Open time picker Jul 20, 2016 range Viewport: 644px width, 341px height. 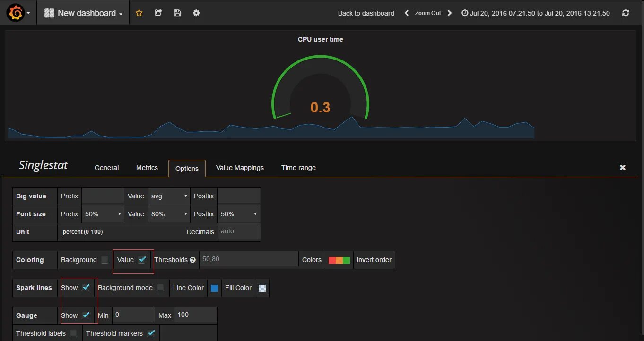(x=536, y=13)
